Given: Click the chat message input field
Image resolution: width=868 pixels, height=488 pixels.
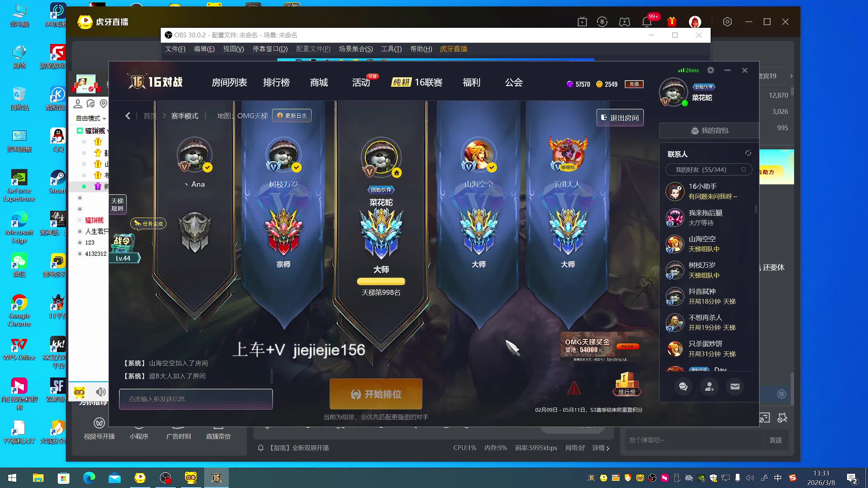Looking at the screenshot, I should (196, 399).
